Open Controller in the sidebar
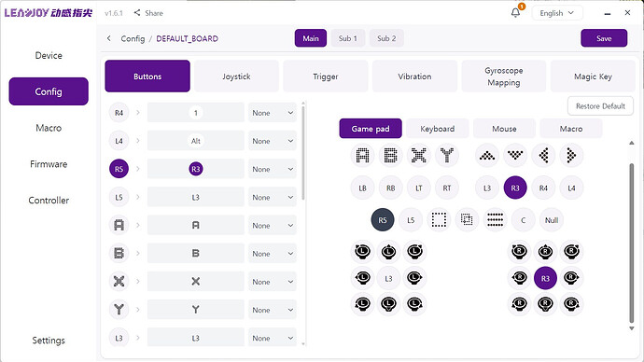644x362 pixels. click(49, 201)
